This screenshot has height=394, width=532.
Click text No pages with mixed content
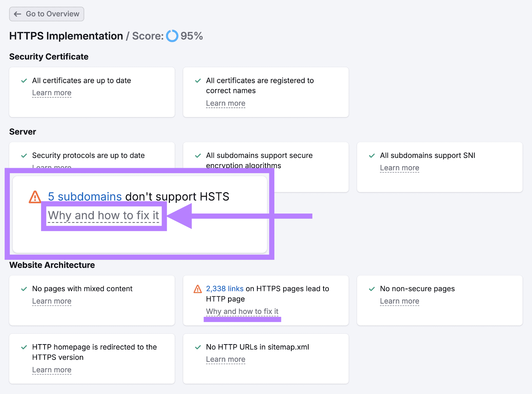(82, 289)
